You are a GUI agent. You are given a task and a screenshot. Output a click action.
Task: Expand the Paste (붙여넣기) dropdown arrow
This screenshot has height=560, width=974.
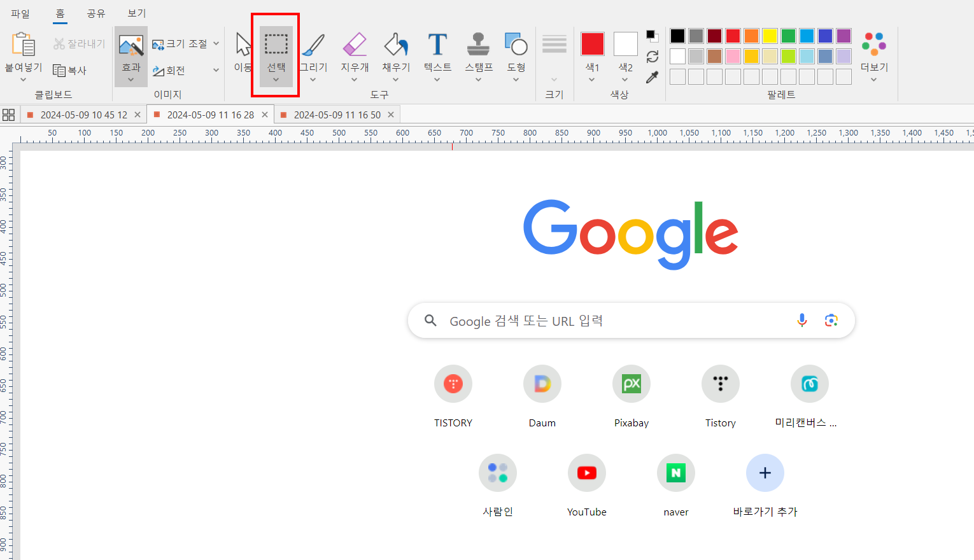tap(23, 80)
